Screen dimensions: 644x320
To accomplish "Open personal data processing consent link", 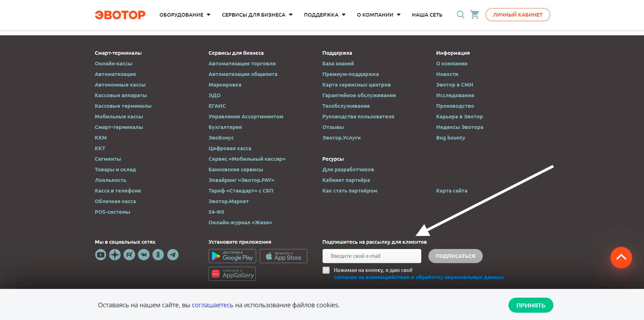I will [419, 277].
